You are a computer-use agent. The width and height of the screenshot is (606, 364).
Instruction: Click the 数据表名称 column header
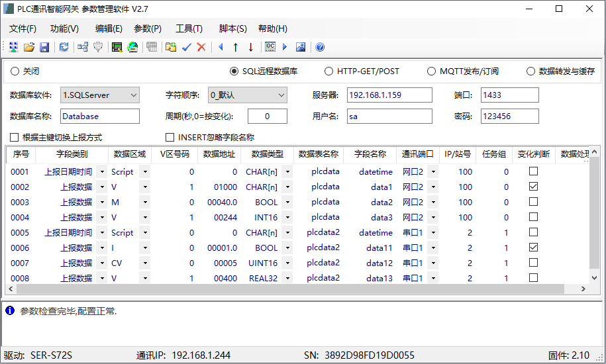(x=319, y=154)
